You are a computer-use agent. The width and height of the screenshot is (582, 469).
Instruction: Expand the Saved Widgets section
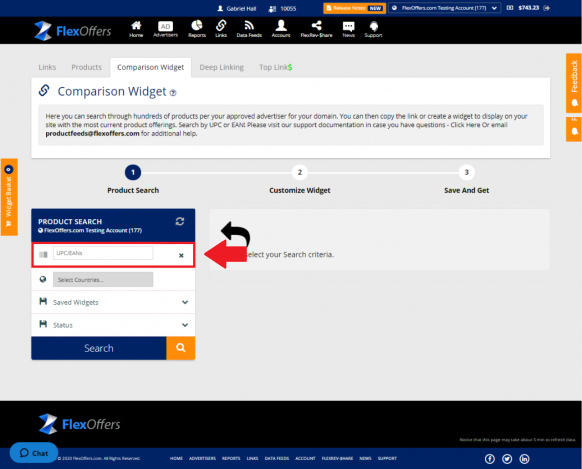tap(113, 302)
